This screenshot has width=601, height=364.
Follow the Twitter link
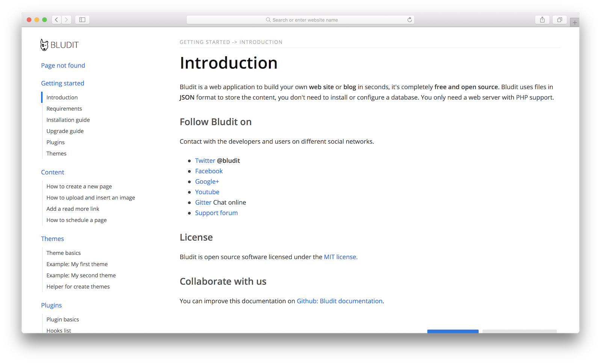(205, 161)
